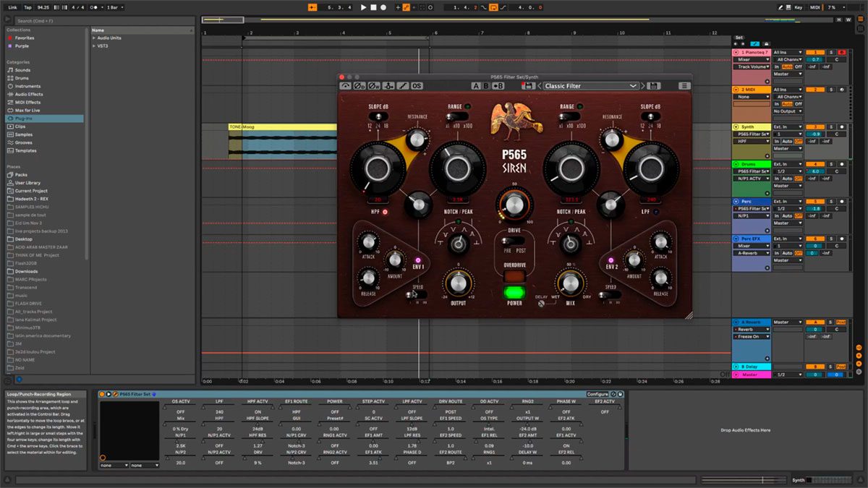Image resolution: width=868 pixels, height=488 pixels.
Task: Open the Instruments category
Action: [27, 86]
